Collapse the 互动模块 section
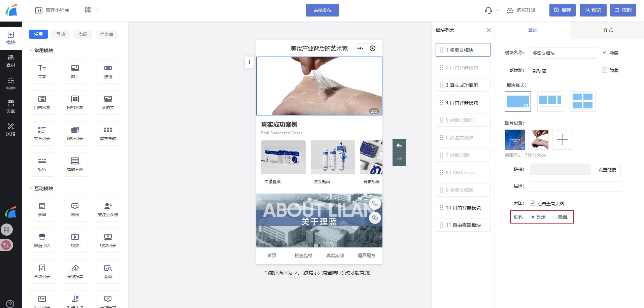Screen dimensions: 644x308 (31, 189)
